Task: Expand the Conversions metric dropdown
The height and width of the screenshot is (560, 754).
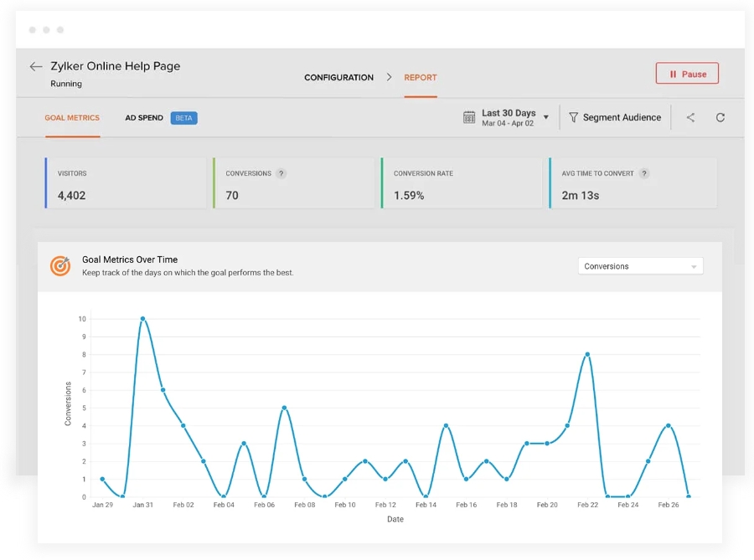Action: click(640, 266)
